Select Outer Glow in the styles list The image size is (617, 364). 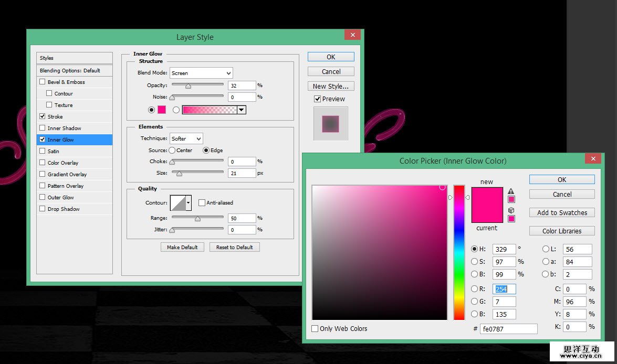(61, 197)
